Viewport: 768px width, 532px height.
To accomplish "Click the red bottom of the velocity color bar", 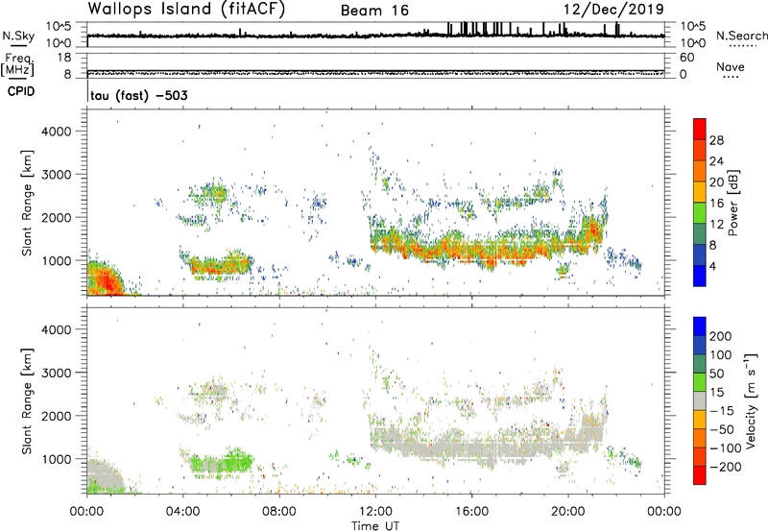I will pyautogui.click(x=700, y=475).
